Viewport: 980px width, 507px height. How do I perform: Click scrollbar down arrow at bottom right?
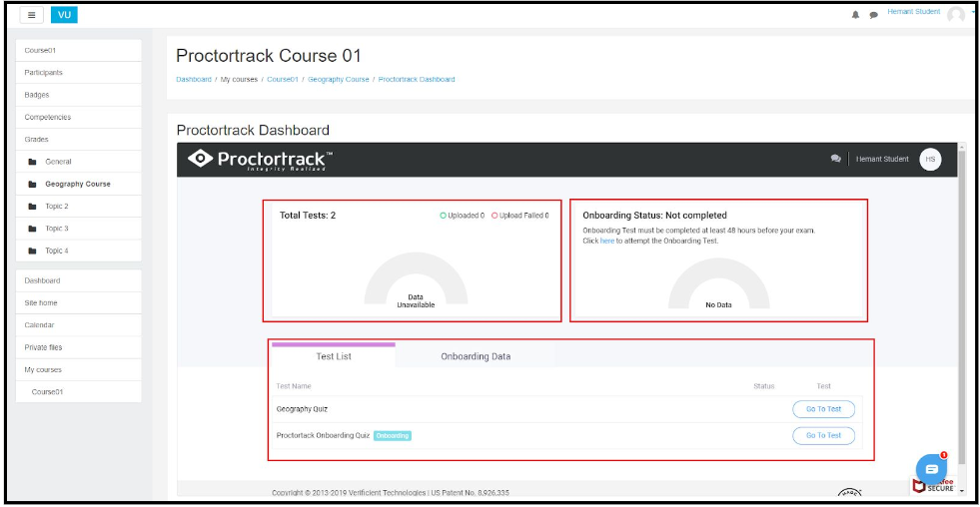[x=961, y=491]
